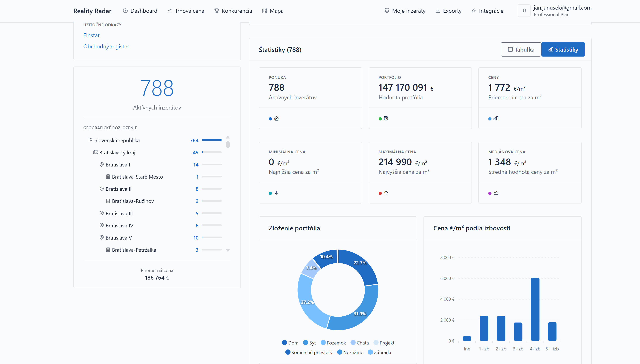Click the flag icon beside Slovenská republika

pos(90,140)
